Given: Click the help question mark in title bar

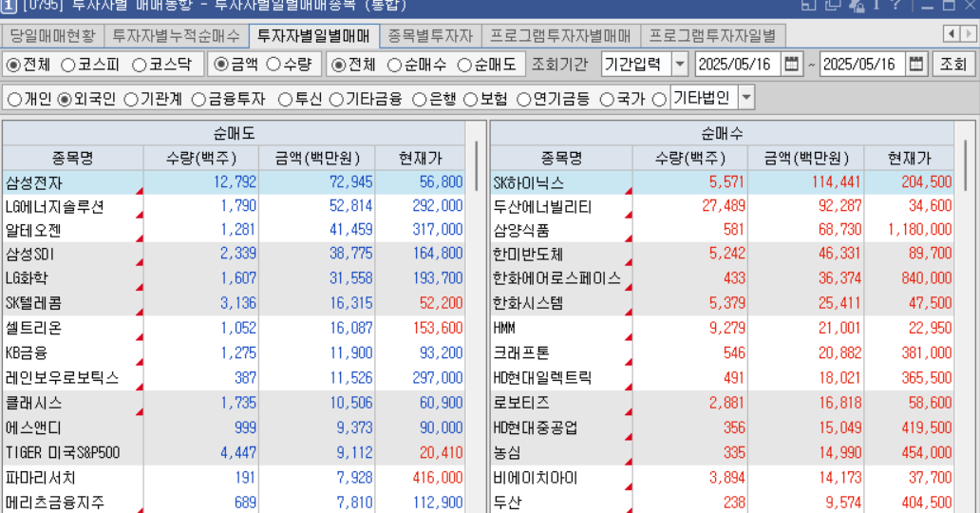Looking at the screenshot, I should 895,5.
